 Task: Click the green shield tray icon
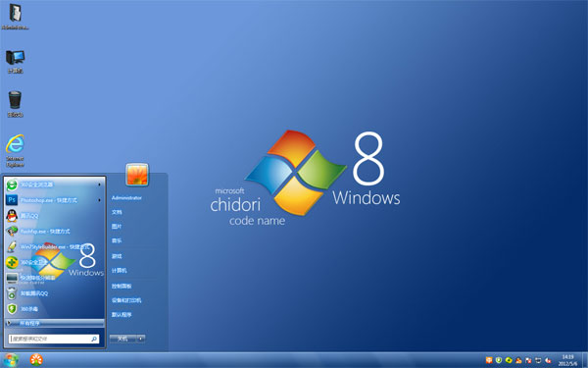(499, 360)
